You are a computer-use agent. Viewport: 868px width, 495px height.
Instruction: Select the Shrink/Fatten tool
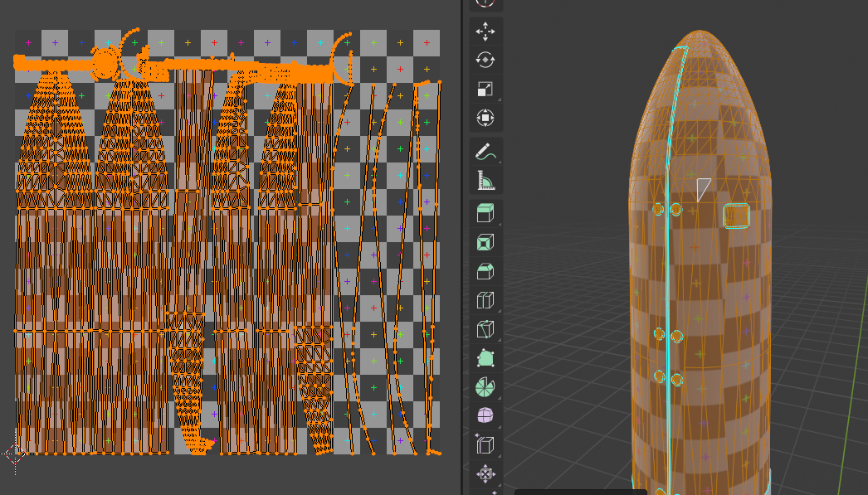485,474
